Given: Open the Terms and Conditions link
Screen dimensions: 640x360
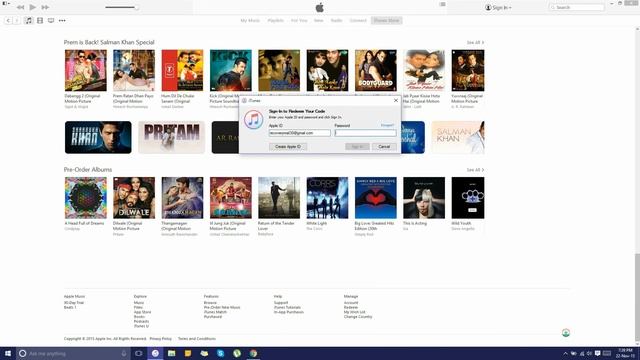Looking at the screenshot, I should 197,339.
